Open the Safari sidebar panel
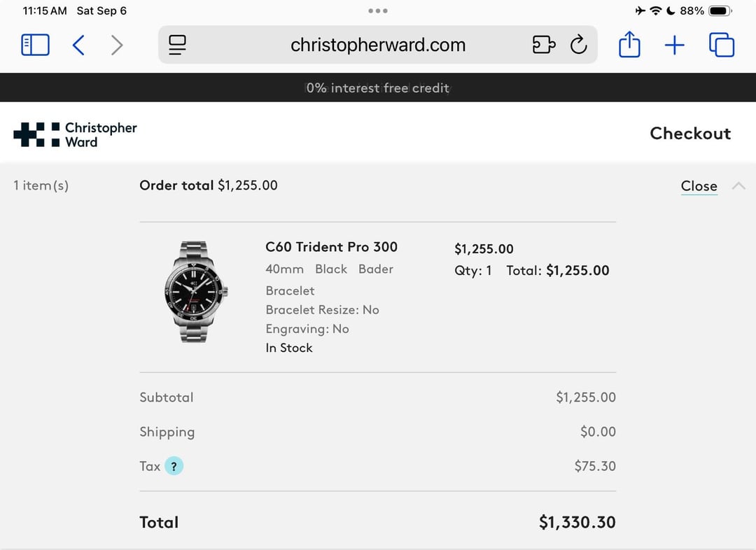Image resolution: width=756 pixels, height=550 pixels. [x=35, y=45]
